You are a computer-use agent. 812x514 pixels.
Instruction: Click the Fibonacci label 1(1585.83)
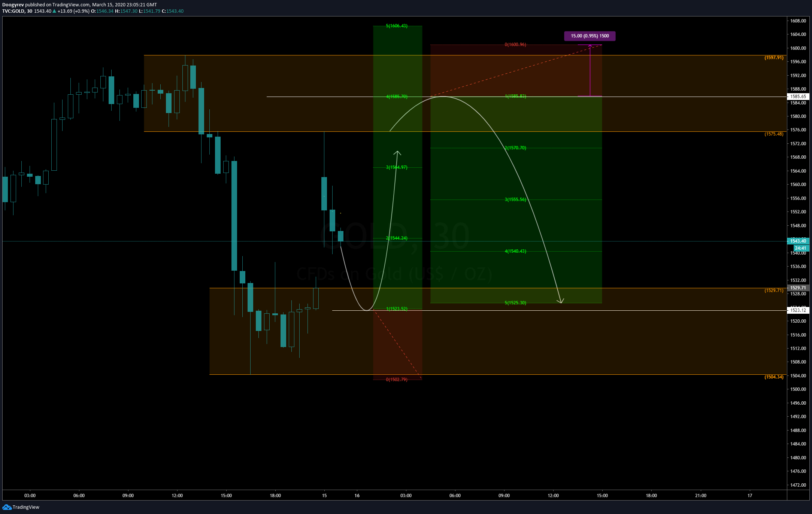click(x=515, y=96)
